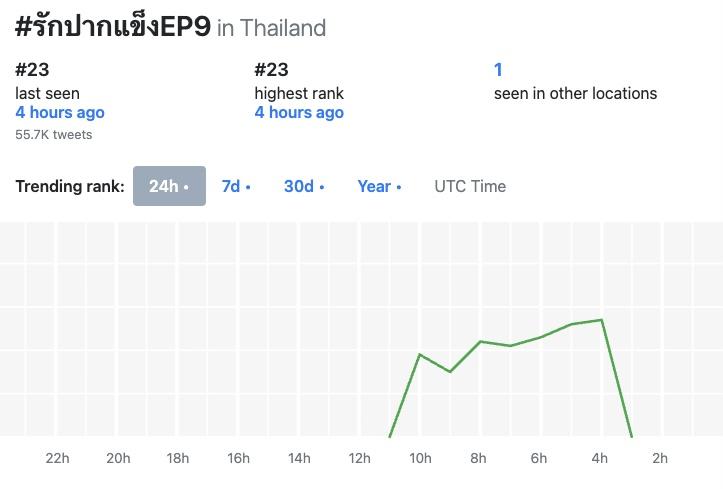Select the 24h trending rank tab
Screen dimensions: 723x489
169,186
